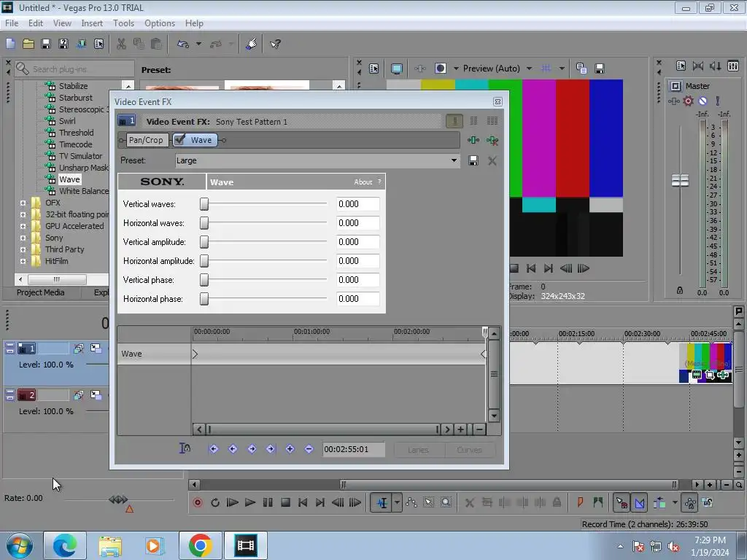
Task: Open the Options menu
Action: tap(160, 23)
